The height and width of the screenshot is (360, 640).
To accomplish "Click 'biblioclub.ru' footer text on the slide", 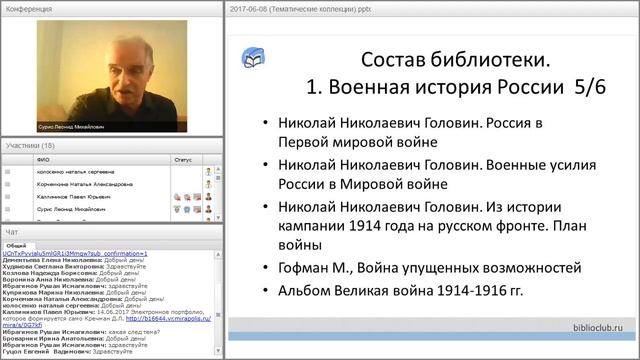I will click(x=598, y=327).
